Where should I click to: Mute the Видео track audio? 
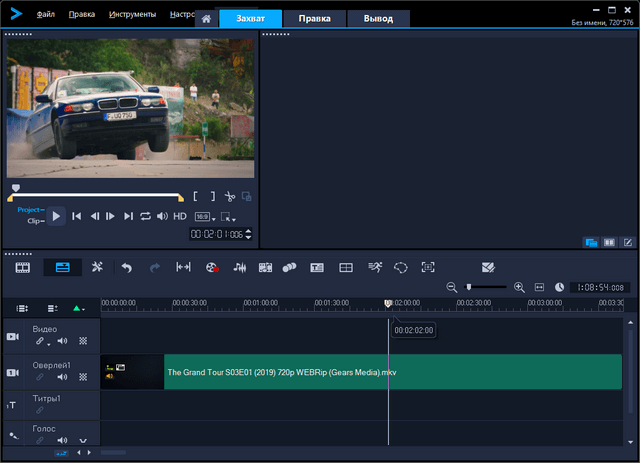pos(62,342)
